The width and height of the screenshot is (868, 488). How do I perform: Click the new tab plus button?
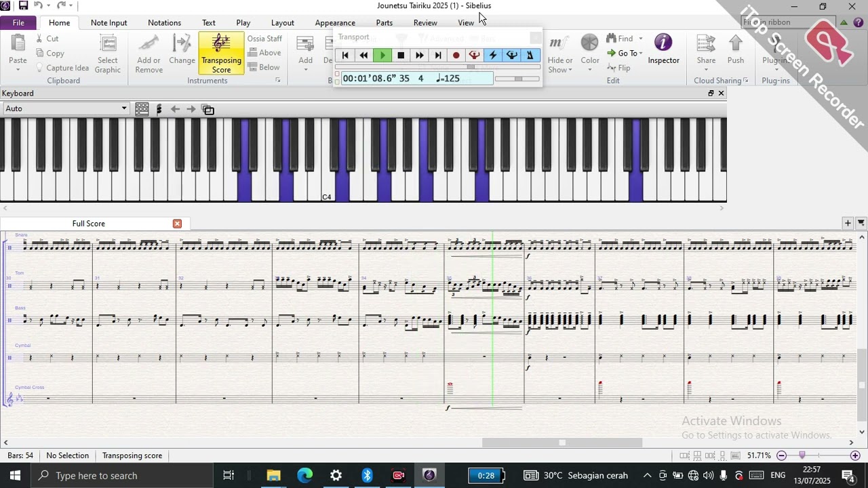(x=848, y=223)
